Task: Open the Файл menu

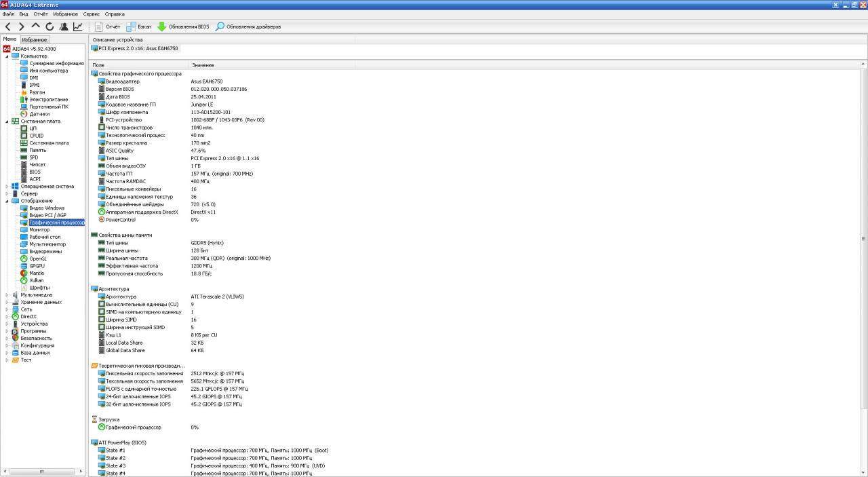Action: coord(8,14)
